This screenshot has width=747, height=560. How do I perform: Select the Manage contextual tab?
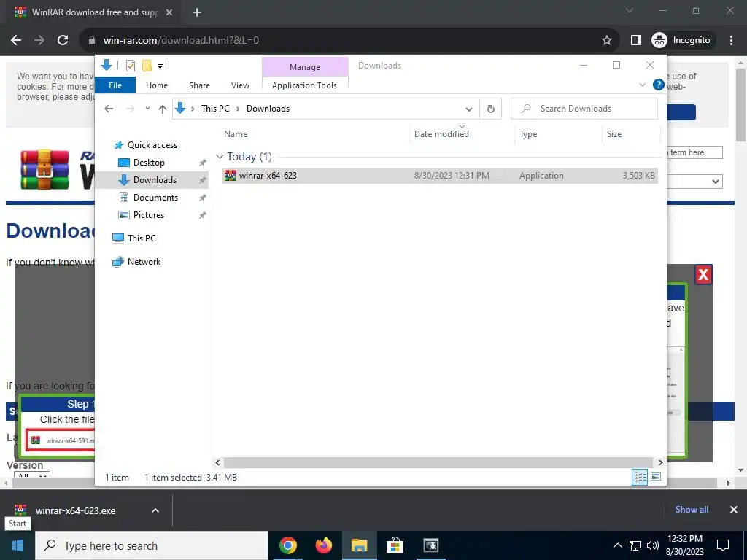coord(305,67)
